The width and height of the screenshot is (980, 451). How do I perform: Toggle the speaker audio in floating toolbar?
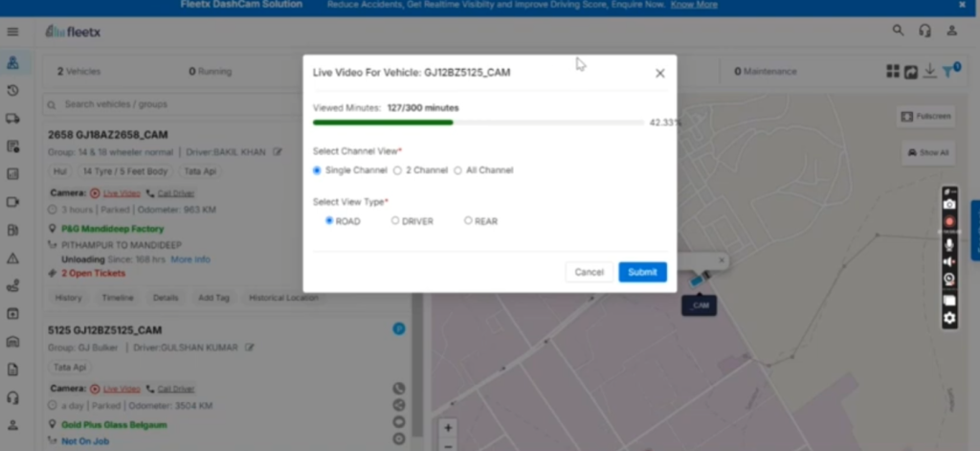(949, 261)
